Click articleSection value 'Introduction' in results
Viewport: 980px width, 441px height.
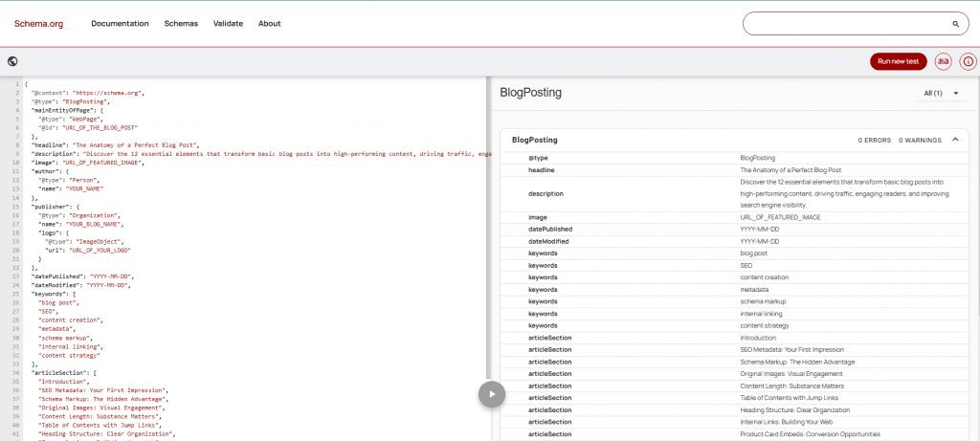pyautogui.click(x=758, y=338)
